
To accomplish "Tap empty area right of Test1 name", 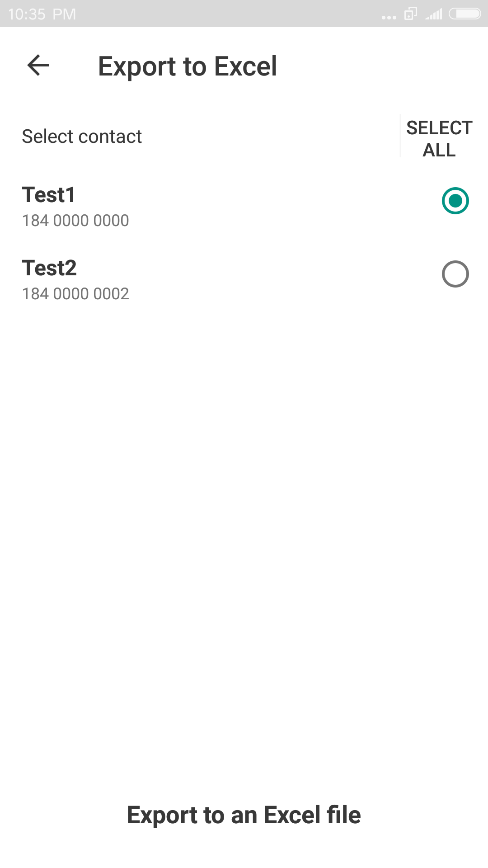I will click(x=258, y=195).
